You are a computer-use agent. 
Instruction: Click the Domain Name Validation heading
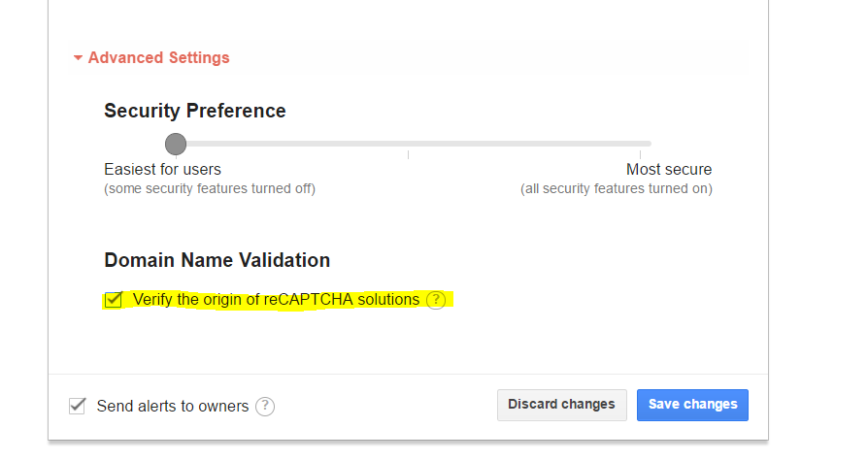pyautogui.click(x=217, y=261)
